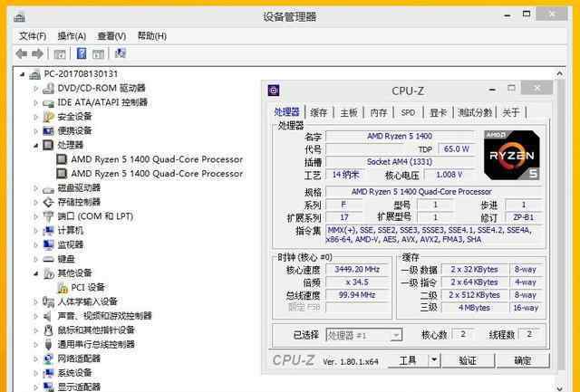Select the IDE ATA/ATAPI controller icon
Image resolution: width=580 pixels, height=392 pixels.
click(48, 103)
